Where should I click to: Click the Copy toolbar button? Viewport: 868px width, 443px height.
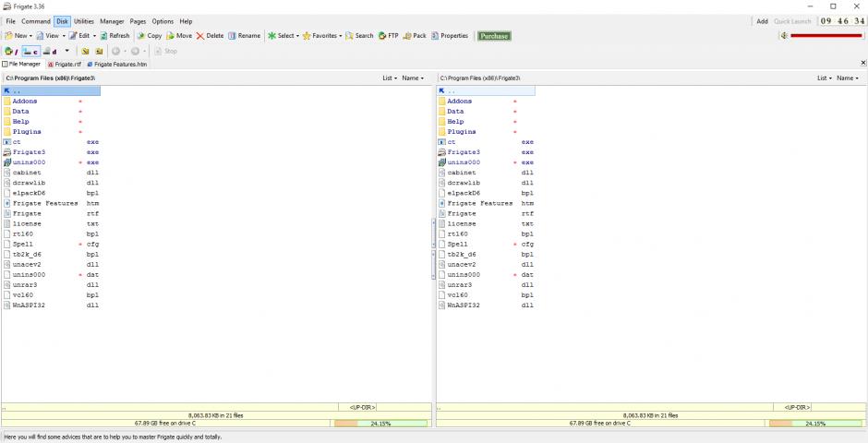[x=150, y=35]
